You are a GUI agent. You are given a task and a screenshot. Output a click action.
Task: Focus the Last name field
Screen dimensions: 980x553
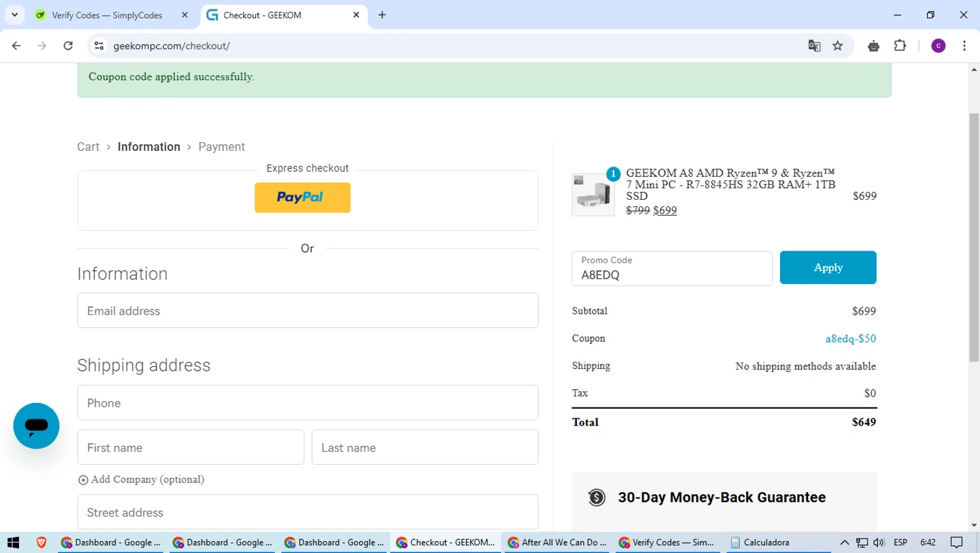425,447
